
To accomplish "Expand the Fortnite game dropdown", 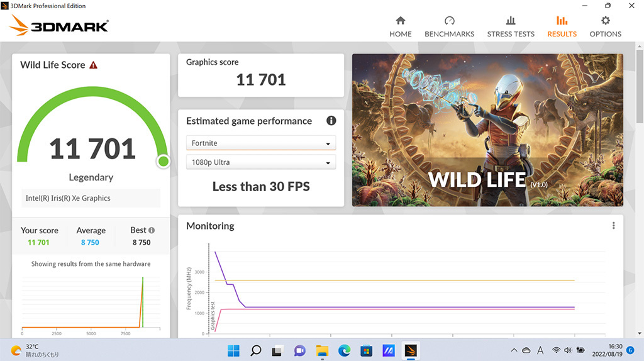I will [x=261, y=143].
